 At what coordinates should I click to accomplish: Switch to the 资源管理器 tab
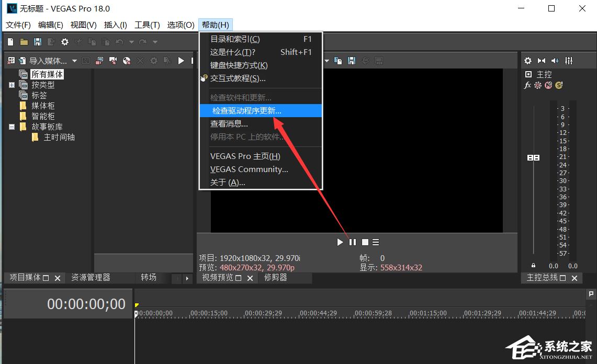coord(91,277)
